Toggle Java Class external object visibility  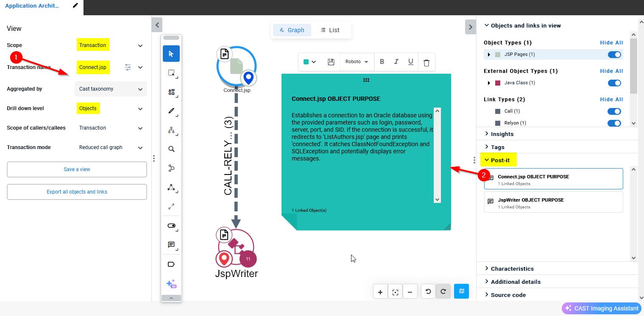tap(614, 83)
